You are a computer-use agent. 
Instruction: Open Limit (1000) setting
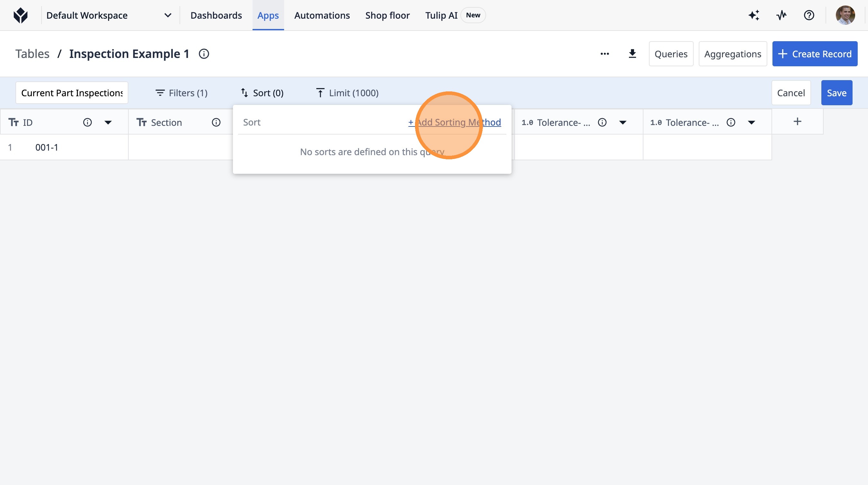(347, 93)
